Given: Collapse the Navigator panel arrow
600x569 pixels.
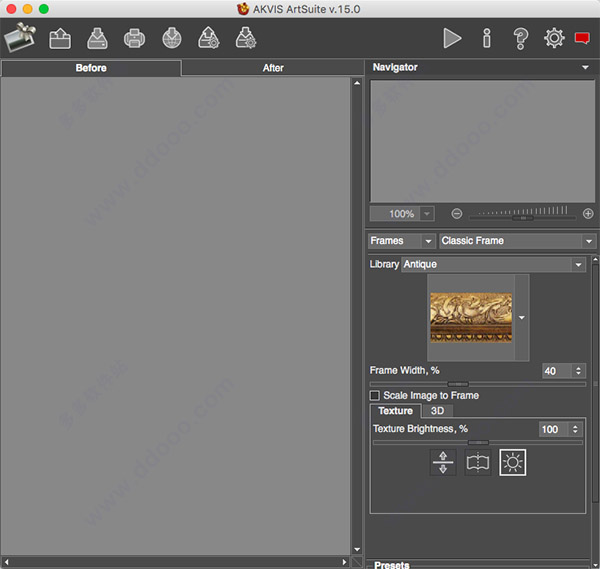Looking at the screenshot, I should point(585,67).
